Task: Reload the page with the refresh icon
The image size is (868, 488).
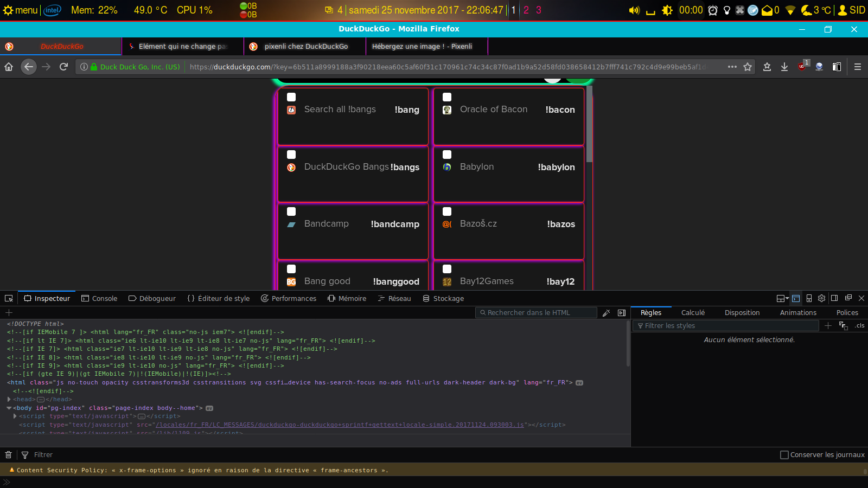Action: tap(63, 67)
